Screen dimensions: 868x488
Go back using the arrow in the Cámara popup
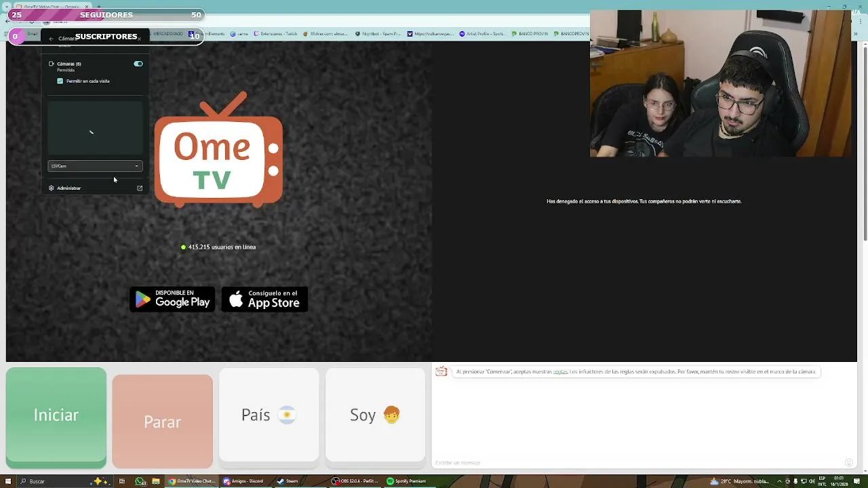pyautogui.click(x=51, y=39)
